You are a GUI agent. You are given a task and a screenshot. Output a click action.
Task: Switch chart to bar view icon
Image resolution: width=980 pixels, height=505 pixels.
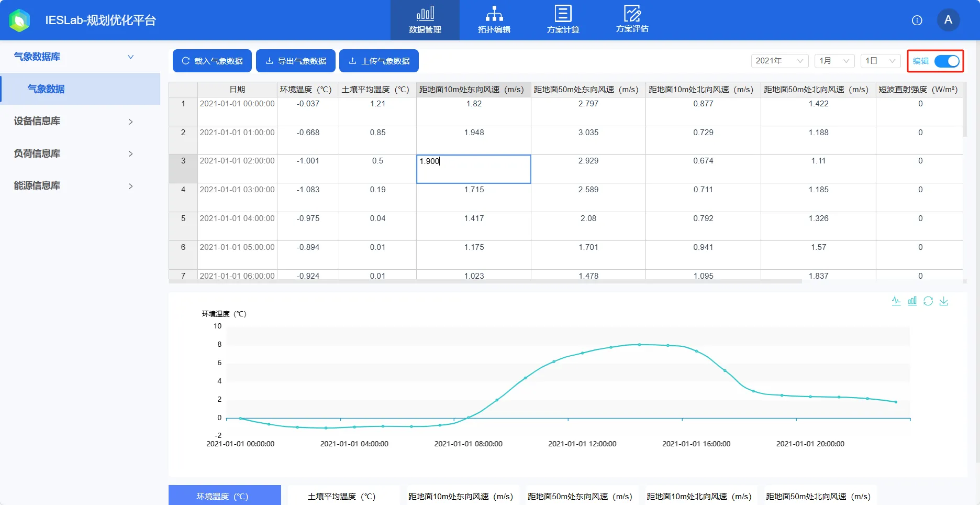(912, 301)
